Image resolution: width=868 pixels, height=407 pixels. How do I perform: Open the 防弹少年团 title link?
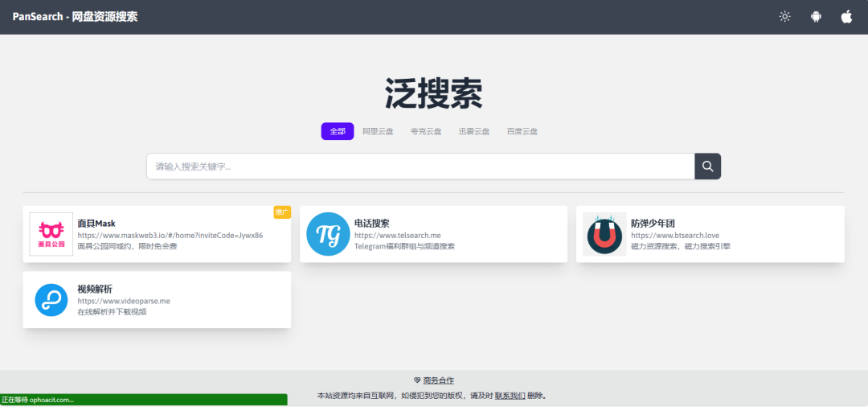coord(653,224)
